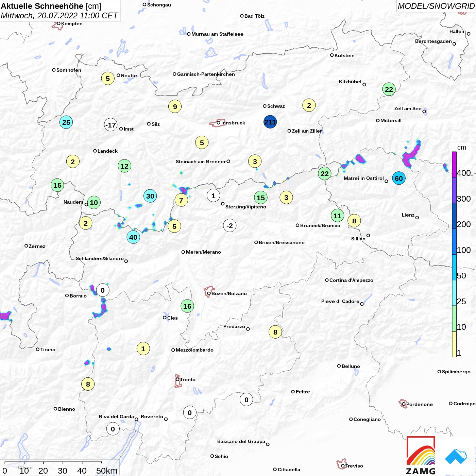Image resolution: width=476 pixels, height=476 pixels.
Task: Select the yellow 9 station marker
Action: [175, 107]
